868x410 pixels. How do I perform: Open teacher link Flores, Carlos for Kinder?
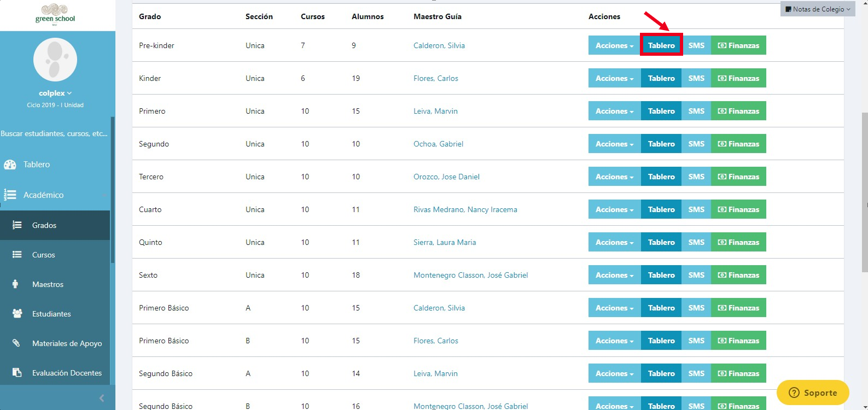click(x=436, y=78)
